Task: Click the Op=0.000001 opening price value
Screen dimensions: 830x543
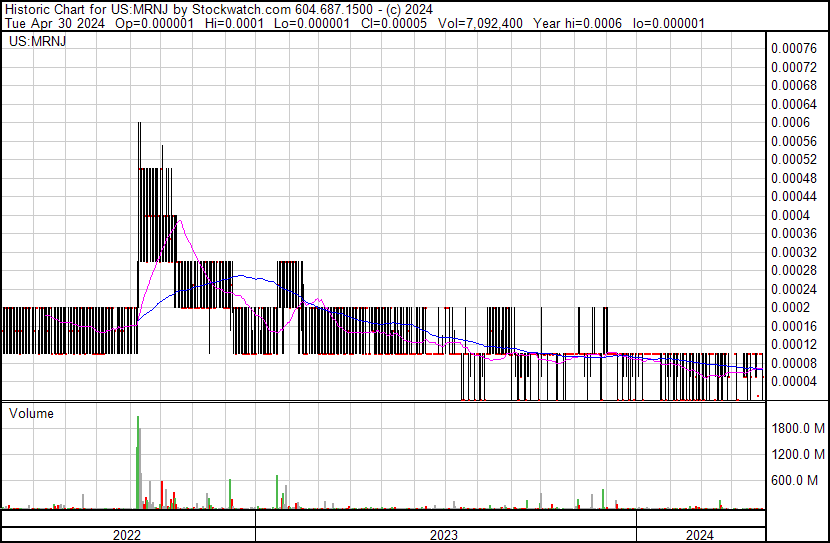Action: point(155,23)
